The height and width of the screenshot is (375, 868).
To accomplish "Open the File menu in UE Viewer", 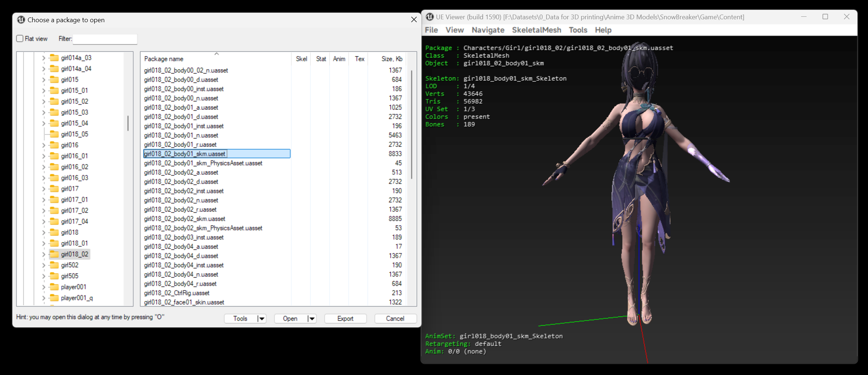I will [x=431, y=30].
